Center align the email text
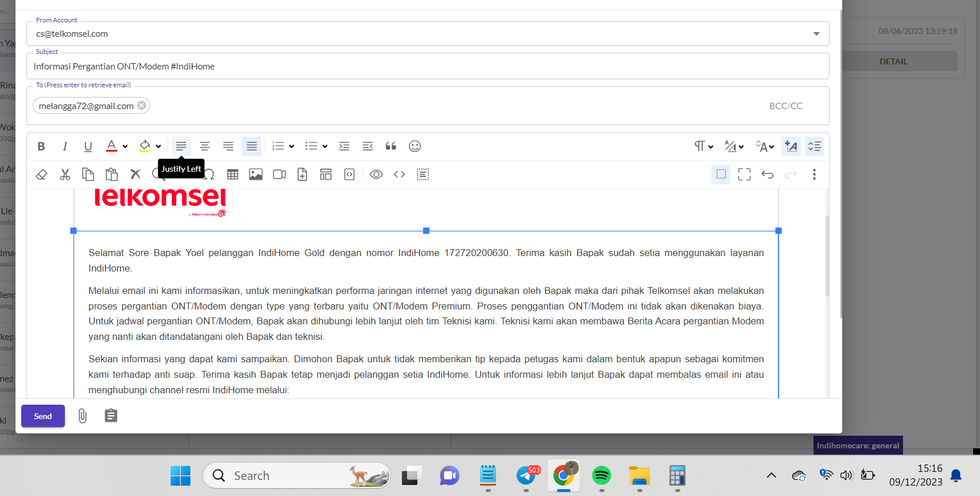The height and width of the screenshot is (496, 980). (x=204, y=146)
